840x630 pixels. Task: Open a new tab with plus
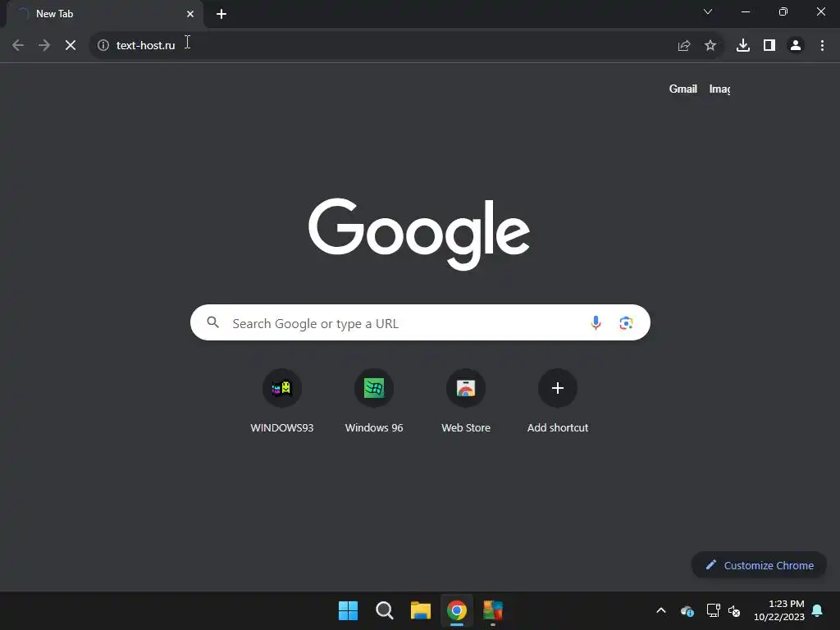coord(221,14)
